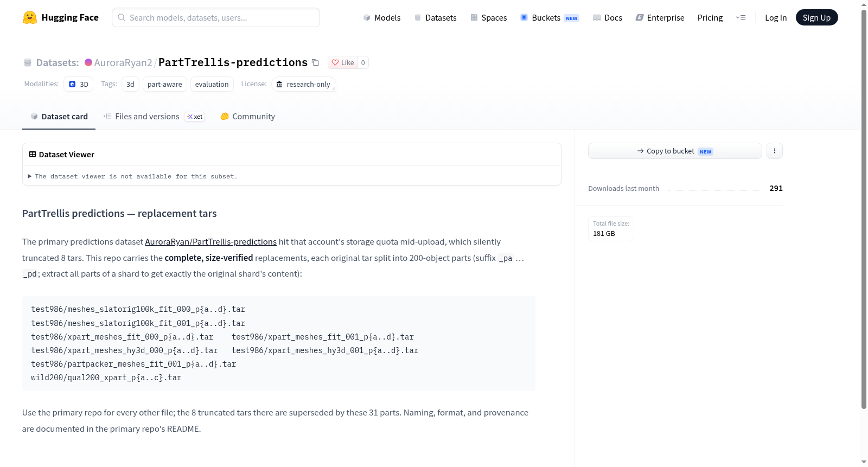Click Copy to bucket button
Image resolution: width=868 pixels, height=467 pixels.
coord(675,151)
